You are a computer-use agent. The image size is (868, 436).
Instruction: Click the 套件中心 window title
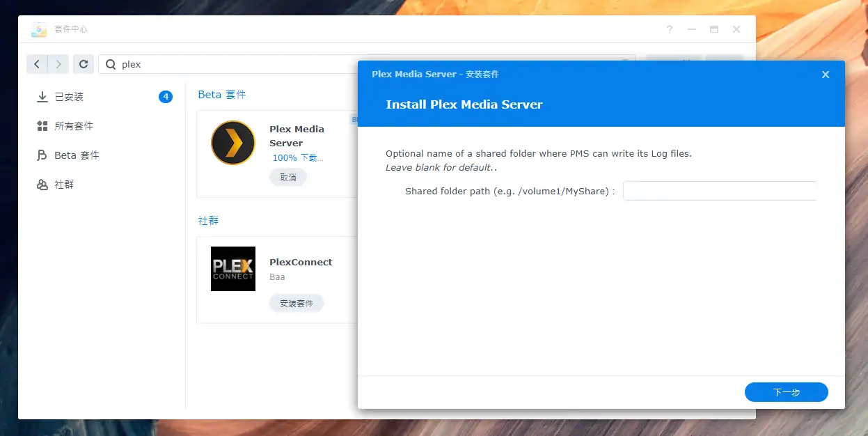point(71,29)
